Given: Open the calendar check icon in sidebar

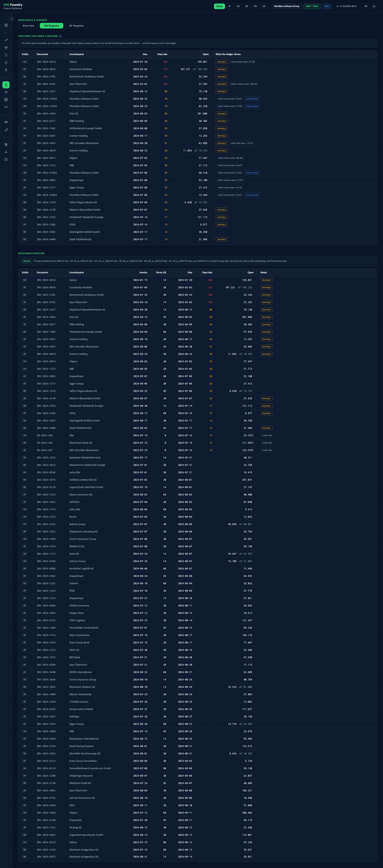Looking at the screenshot, I should 6,159.
